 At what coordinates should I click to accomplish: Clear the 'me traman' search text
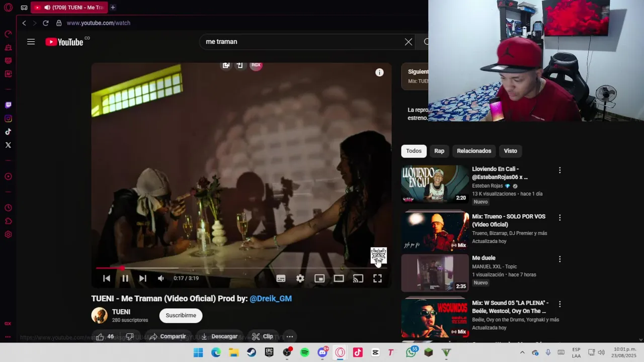[x=409, y=42]
